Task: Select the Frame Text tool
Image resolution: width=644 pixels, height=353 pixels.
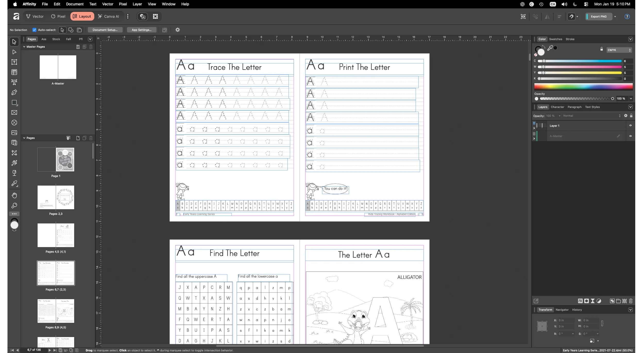Action: (14, 62)
